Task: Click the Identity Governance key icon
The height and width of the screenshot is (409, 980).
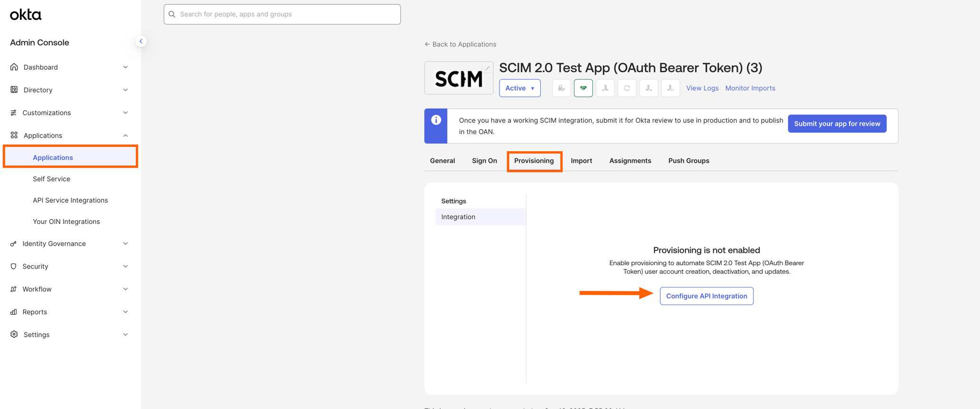Action: [x=13, y=243]
